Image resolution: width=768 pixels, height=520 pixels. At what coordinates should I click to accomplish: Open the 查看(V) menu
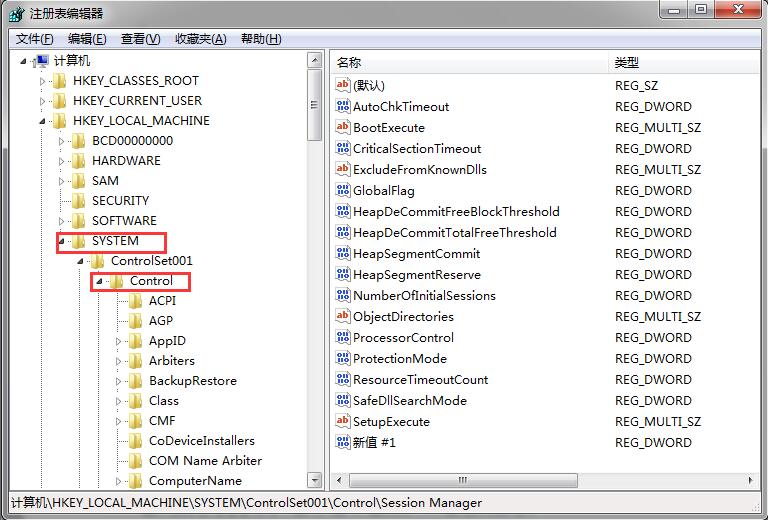[141, 39]
